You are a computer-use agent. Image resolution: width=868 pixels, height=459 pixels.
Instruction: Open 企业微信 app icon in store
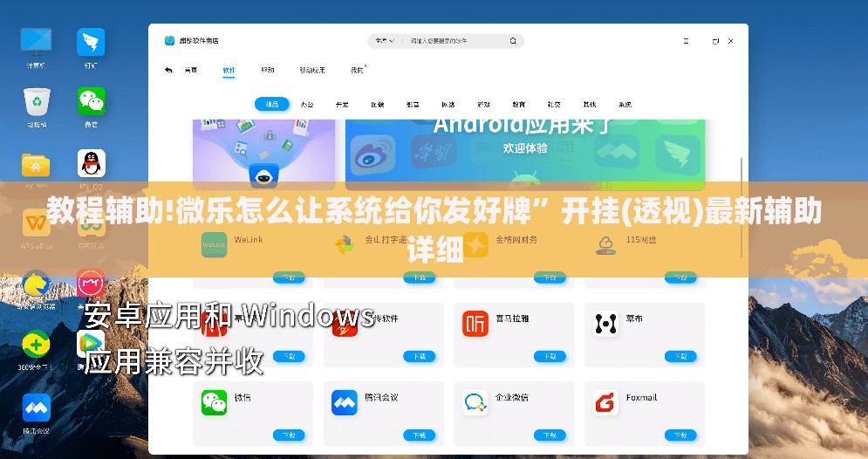coord(475,402)
